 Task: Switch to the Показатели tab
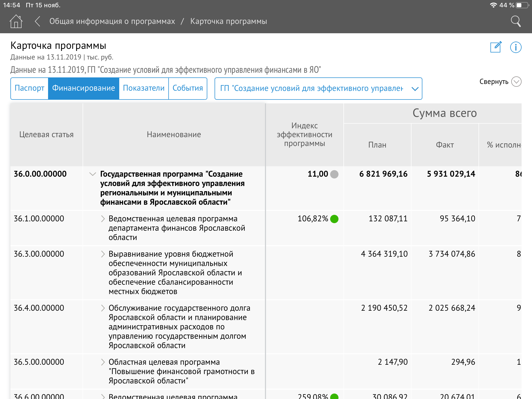click(144, 88)
